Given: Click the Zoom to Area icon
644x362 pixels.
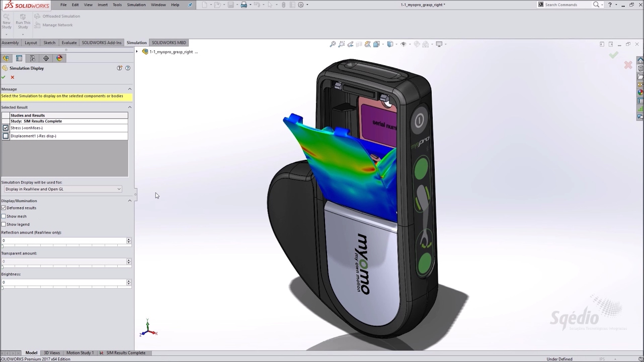Looking at the screenshot, I should (x=342, y=44).
